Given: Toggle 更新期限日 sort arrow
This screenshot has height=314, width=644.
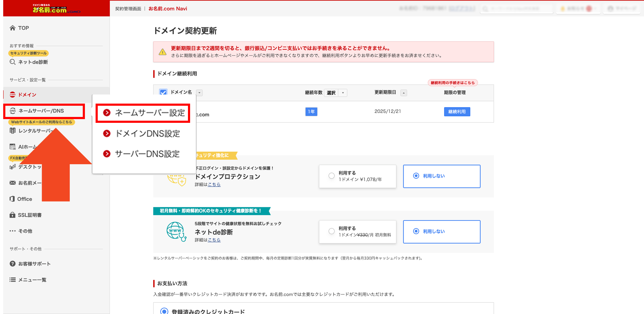Looking at the screenshot, I should coord(404,93).
